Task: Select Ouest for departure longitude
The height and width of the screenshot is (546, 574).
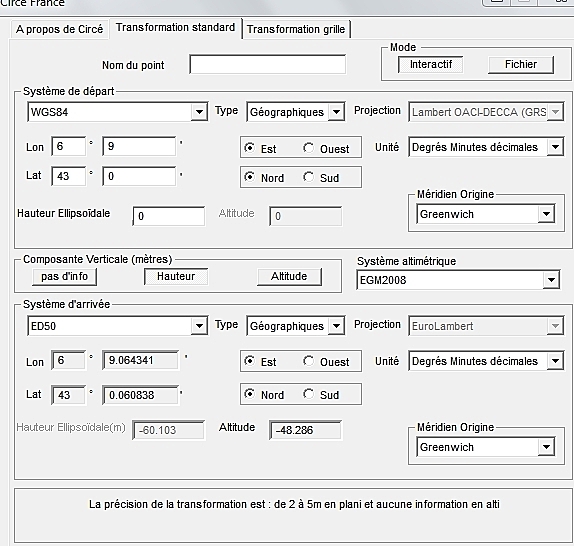Action: (x=326, y=148)
